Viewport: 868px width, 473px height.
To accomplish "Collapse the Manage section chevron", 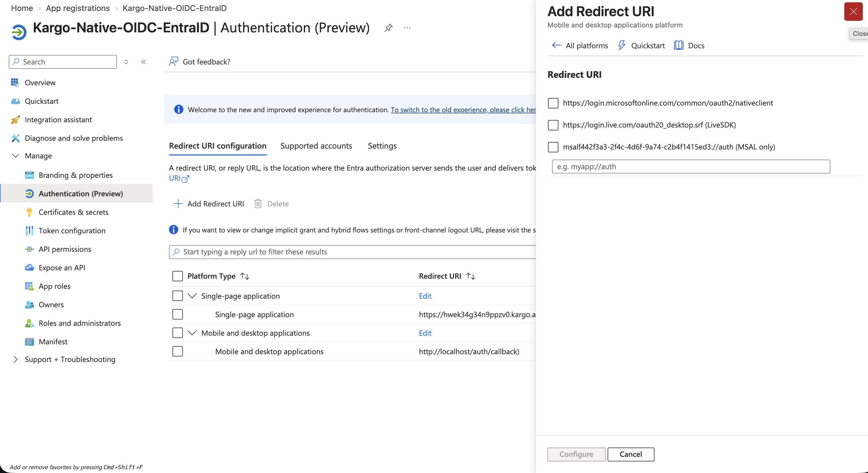I will click(x=16, y=156).
